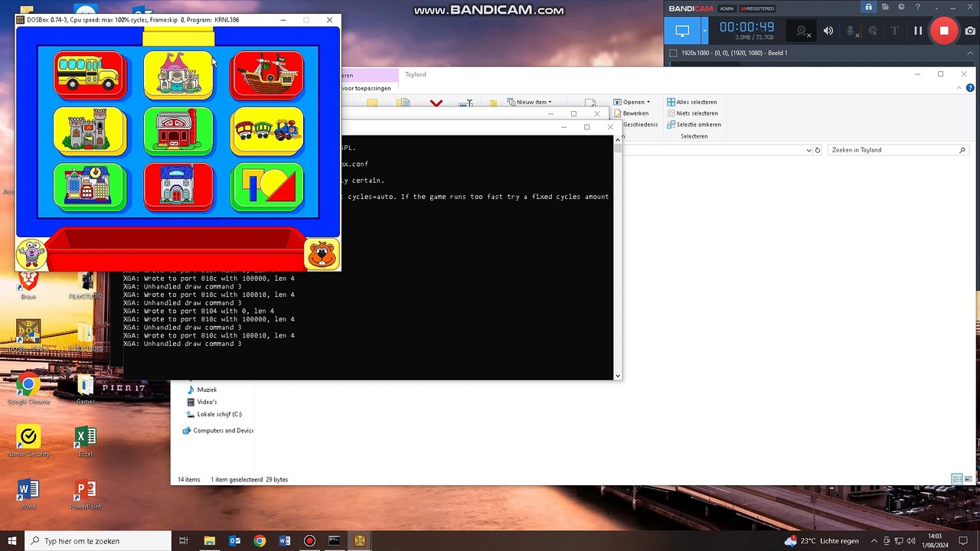Select Muziek in Explorer navigation pane
980x551 pixels.
point(202,390)
